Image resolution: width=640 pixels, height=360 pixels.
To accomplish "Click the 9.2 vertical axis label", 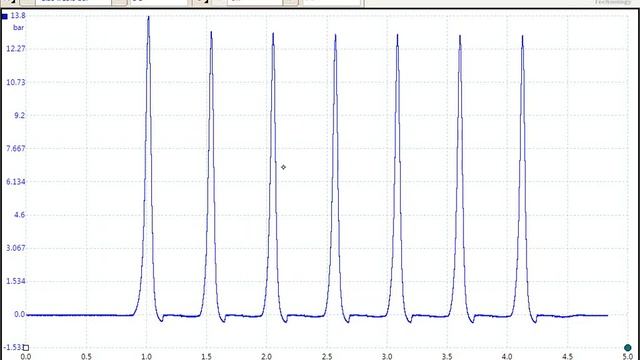I will (20, 115).
